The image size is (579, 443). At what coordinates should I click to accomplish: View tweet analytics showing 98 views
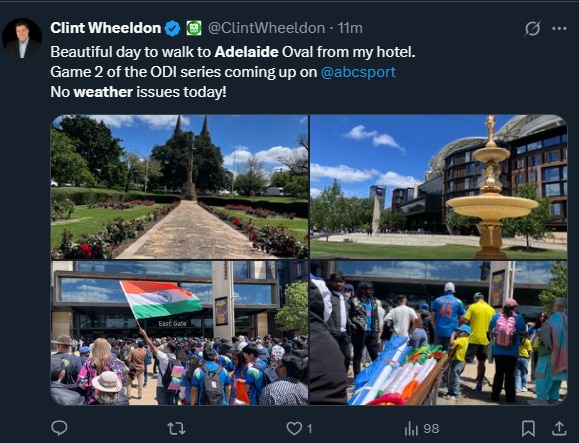pos(422,429)
